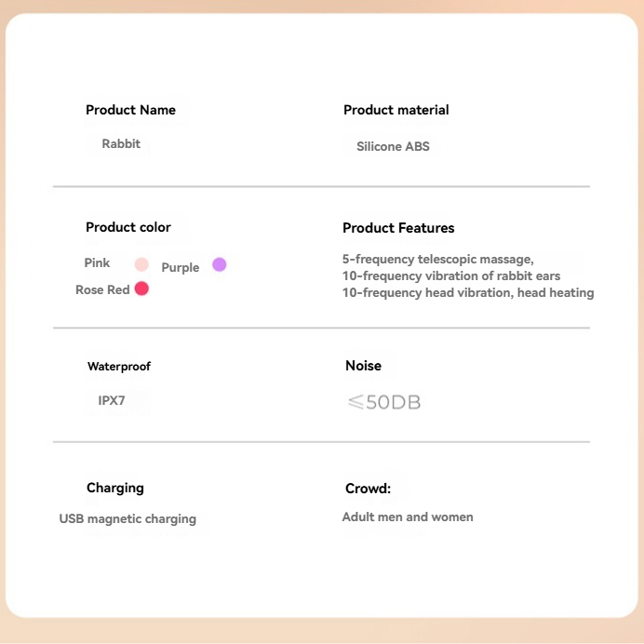This screenshot has height=644, width=644.
Task: Select the IPX7 waterproof rating
Action: (x=112, y=401)
